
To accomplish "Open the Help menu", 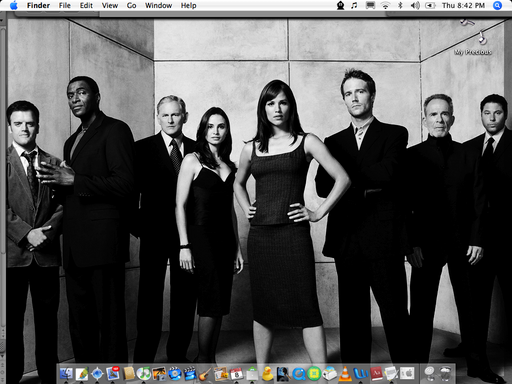I will (188, 5).
